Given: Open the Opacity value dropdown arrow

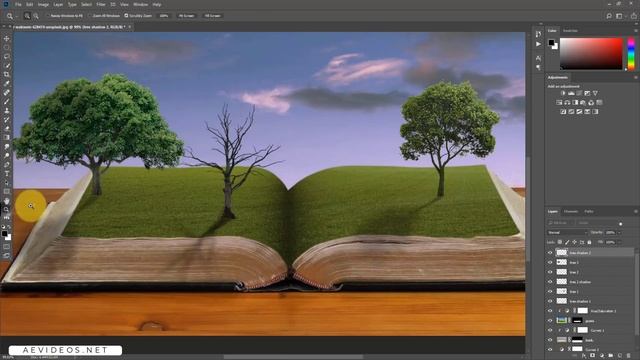Looking at the screenshot, I should pyautogui.click(x=619, y=233).
